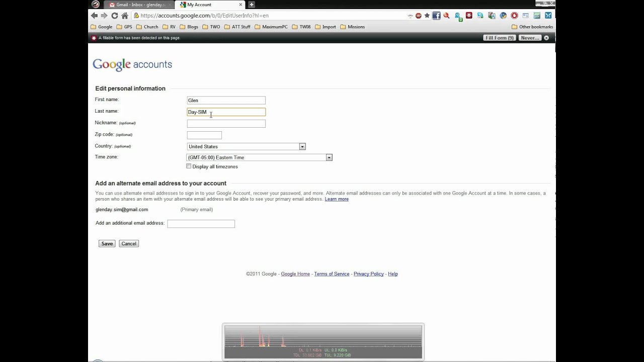Screen dimensions: 644x362
Task: Click the red magnifier extension icon
Action: pyautogui.click(x=446, y=16)
